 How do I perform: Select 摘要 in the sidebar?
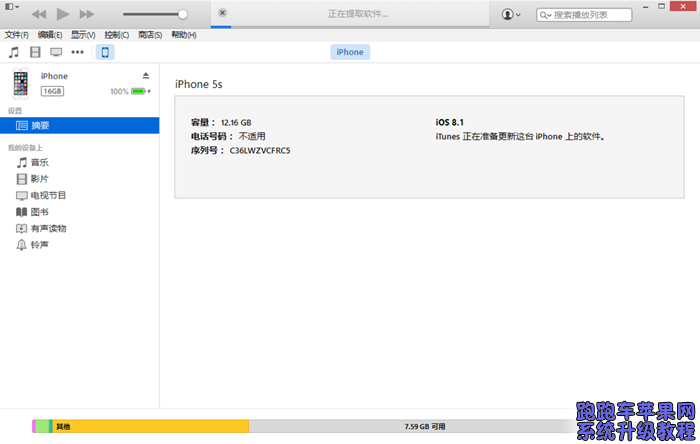click(x=79, y=125)
